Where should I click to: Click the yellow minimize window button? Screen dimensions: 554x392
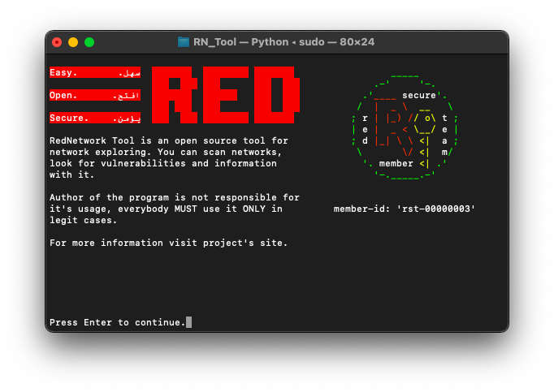(73, 42)
